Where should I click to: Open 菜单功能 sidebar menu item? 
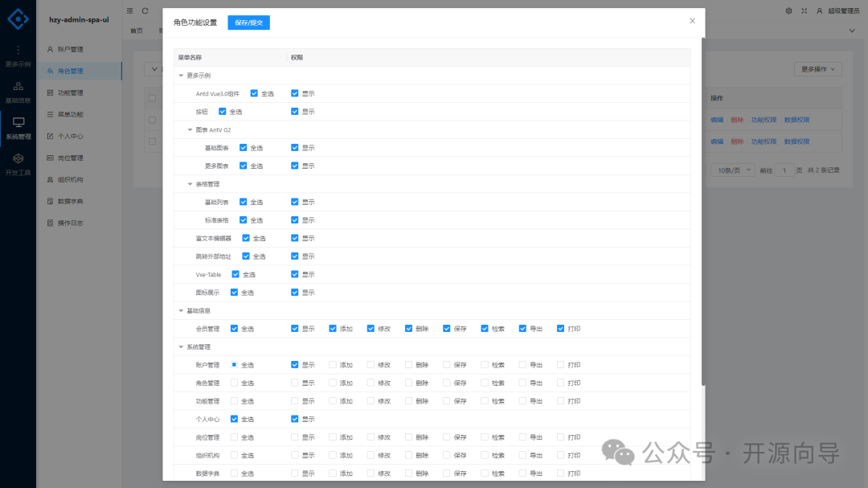79,114
